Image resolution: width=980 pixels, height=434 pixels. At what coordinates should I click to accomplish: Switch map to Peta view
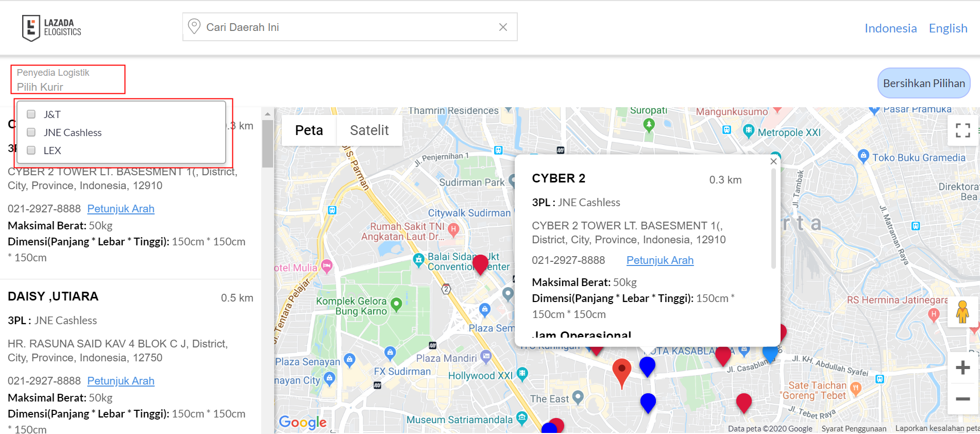[x=309, y=130]
